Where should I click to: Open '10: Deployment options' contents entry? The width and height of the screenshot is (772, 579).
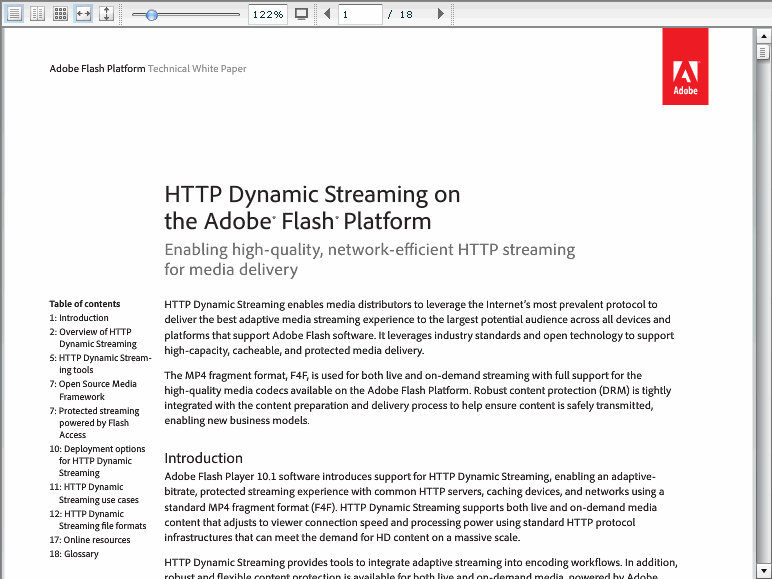(97, 461)
